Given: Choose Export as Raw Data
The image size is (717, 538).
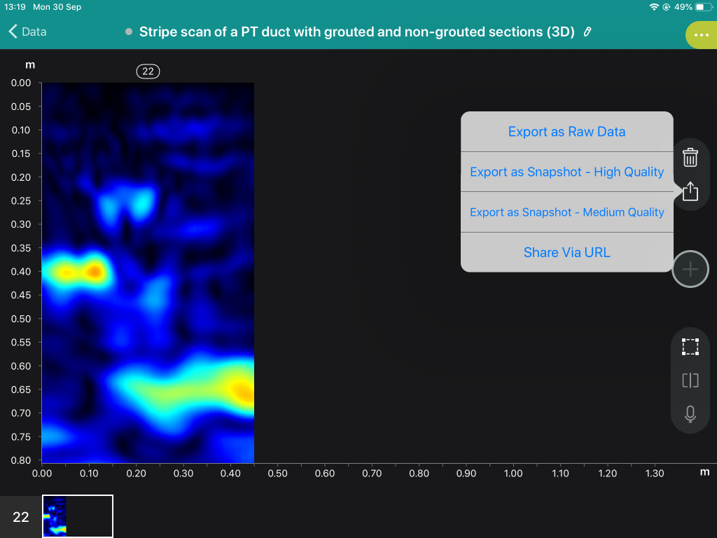Looking at the screenshot, I should tap(567, 132).
